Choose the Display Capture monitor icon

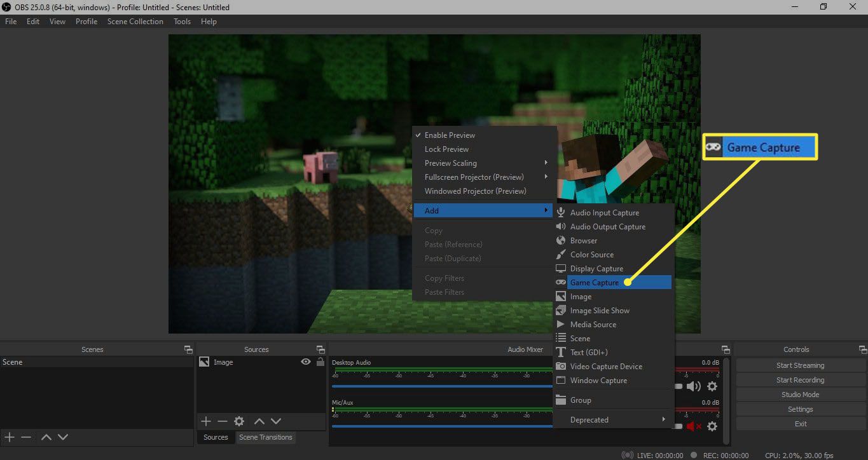click(560, 269)
